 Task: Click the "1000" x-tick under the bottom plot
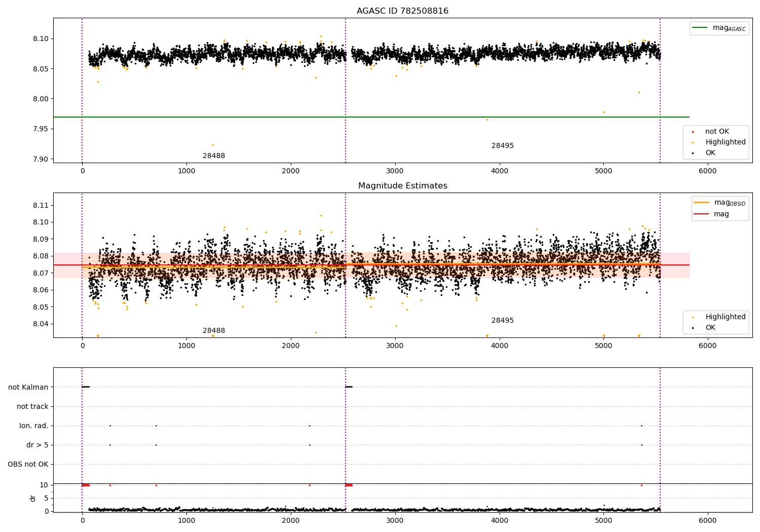186,520
